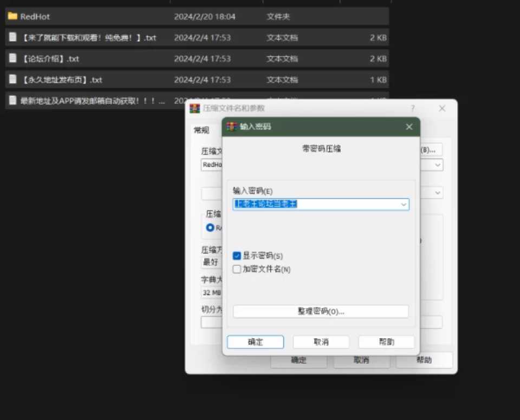Click 取消 in 压缩文件名和参数 dialog
Image resolution: width=520 pixels, height=420 pixels.
tap(361, 360)
